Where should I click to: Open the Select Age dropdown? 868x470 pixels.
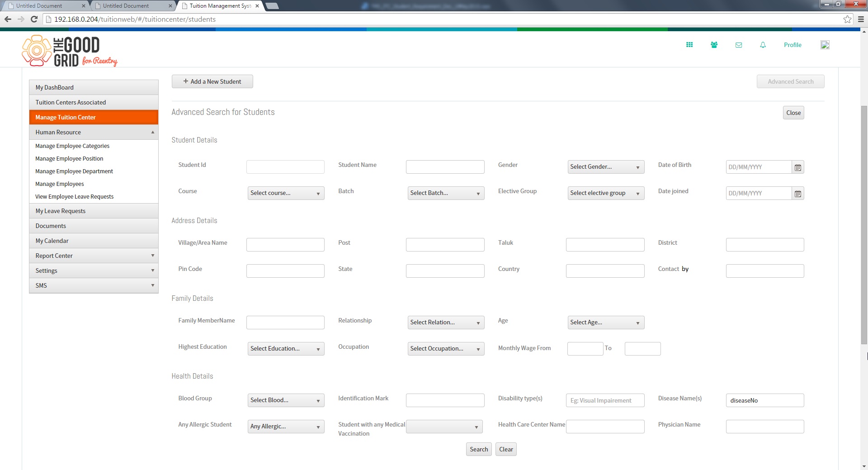[x=606, y=323]
